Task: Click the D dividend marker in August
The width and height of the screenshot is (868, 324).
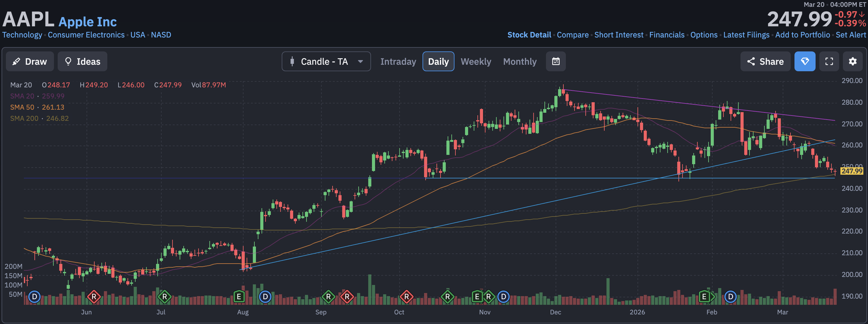Action: (x=265, y=297)
